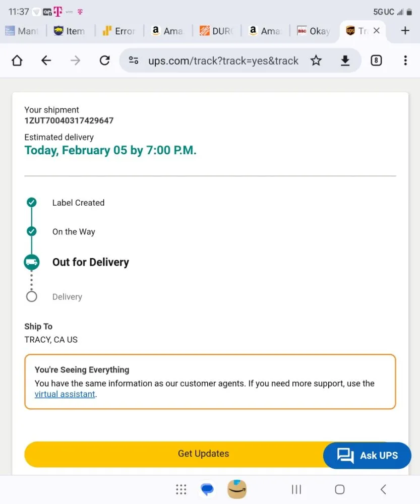Open the app drawer grid icon
Image resolution: width=420 pixels, height=504 pixels.
pyautogui.click(x=181, y=489)
